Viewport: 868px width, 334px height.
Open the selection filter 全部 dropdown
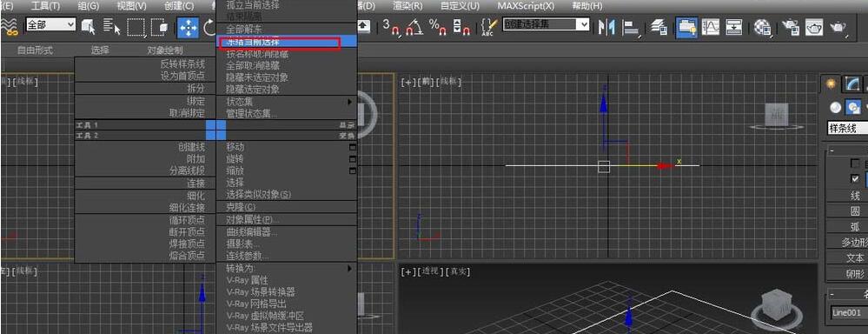pos(50,24)
